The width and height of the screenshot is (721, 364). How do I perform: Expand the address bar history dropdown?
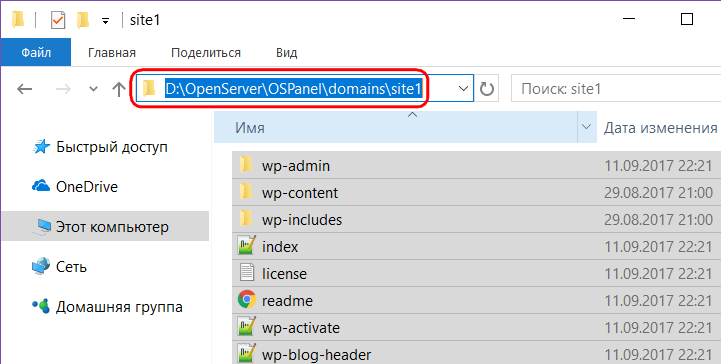464,89
